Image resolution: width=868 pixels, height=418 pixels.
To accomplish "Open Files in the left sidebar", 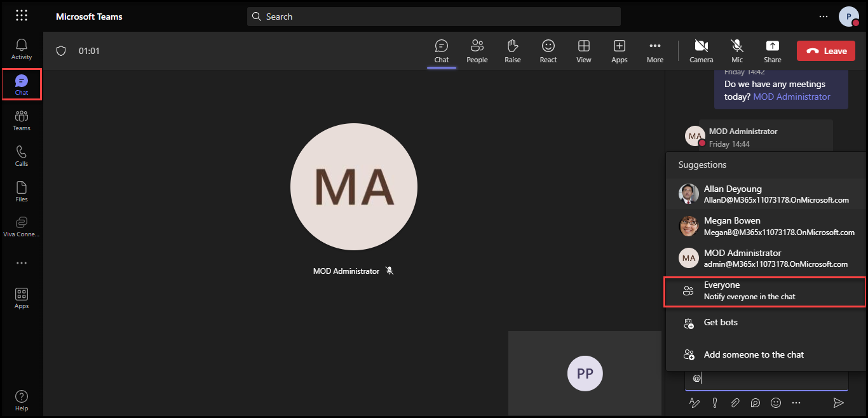I will [x=22, y=191].
